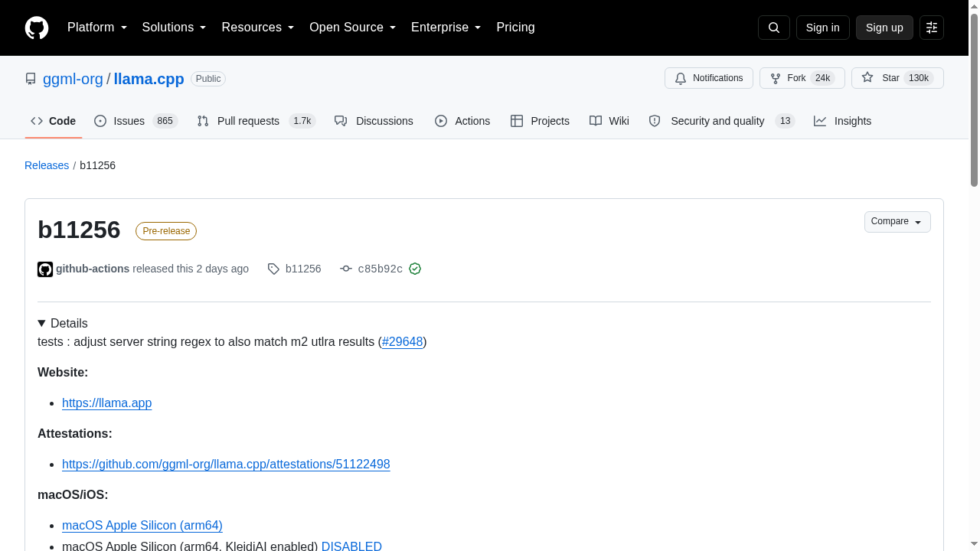Click the b11256 tag label

(x=303, y=269)
